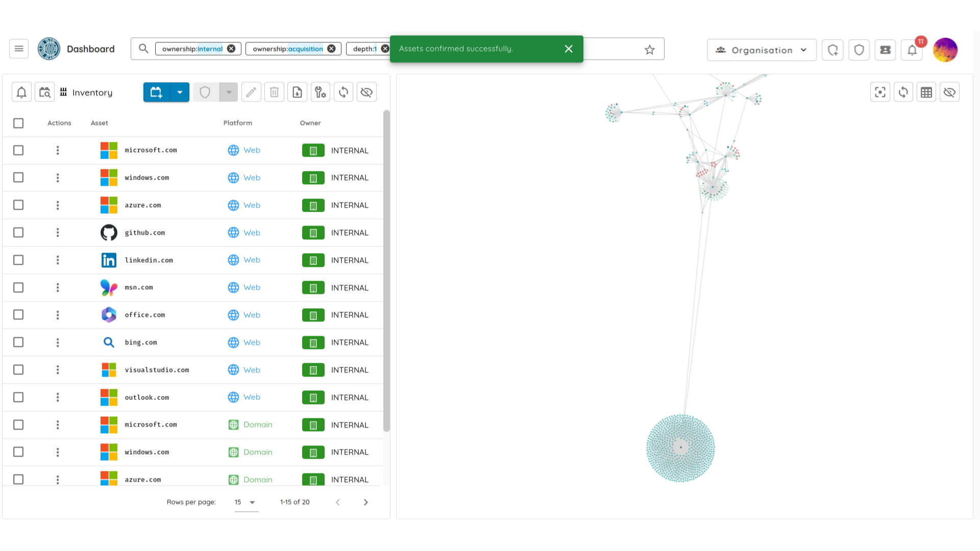Save search with star icon

tap(649, 49)
